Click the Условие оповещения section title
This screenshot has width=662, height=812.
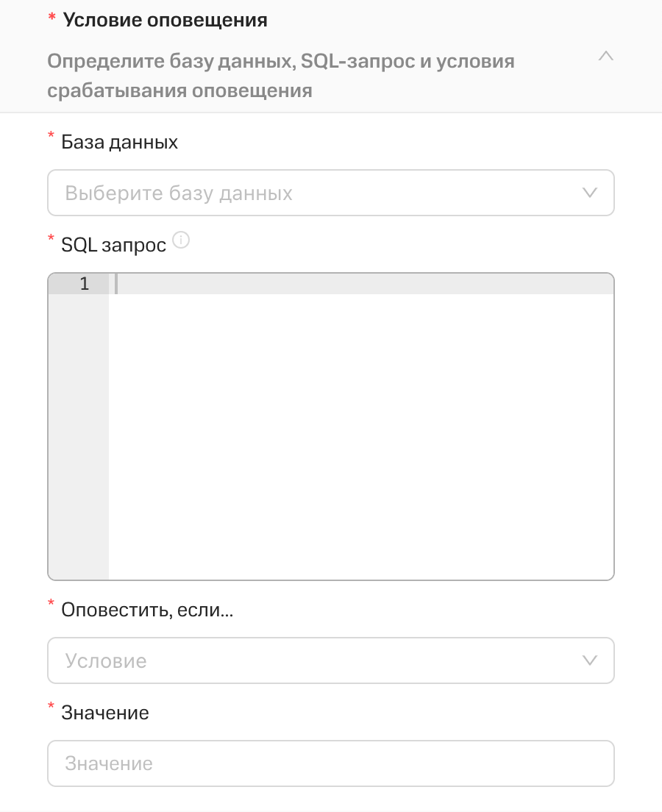pyautogui.click(x=165, y=20)
